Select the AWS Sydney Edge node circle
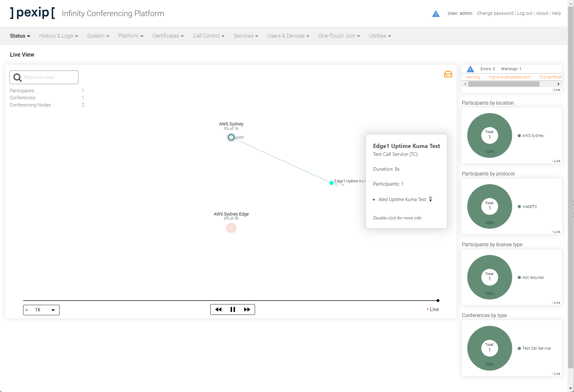 point(231,228)
